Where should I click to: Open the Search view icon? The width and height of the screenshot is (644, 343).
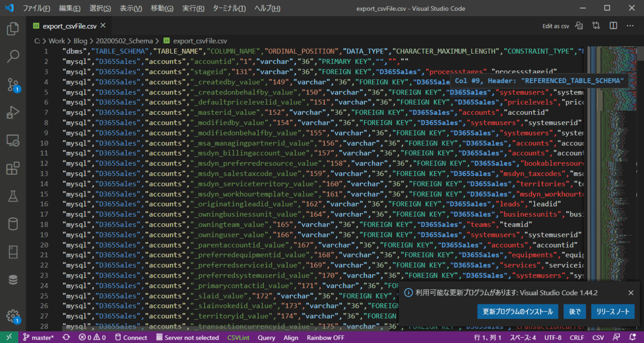[13, 56]
